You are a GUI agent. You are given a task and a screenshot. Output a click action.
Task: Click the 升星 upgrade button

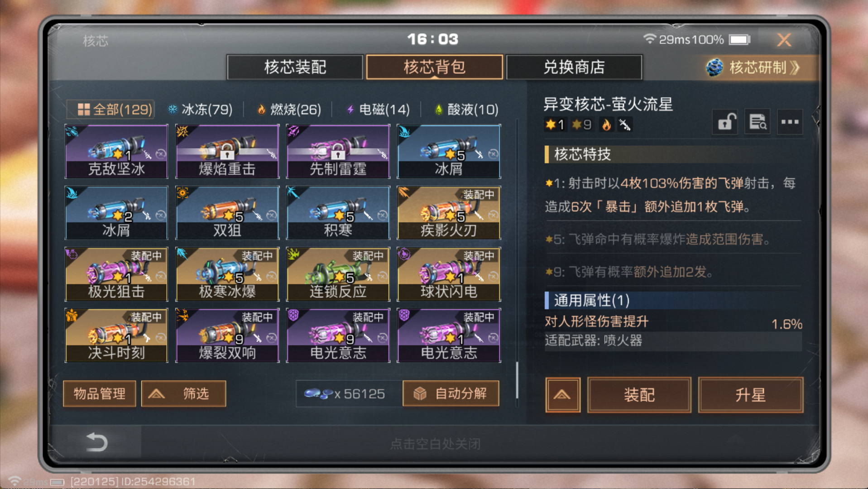(x=750, y=395)
